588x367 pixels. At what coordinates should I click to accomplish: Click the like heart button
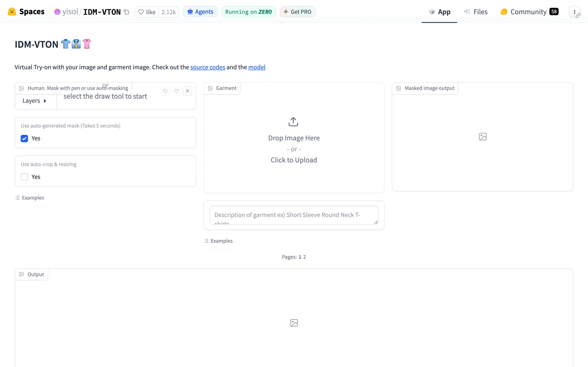coord(147,12)
